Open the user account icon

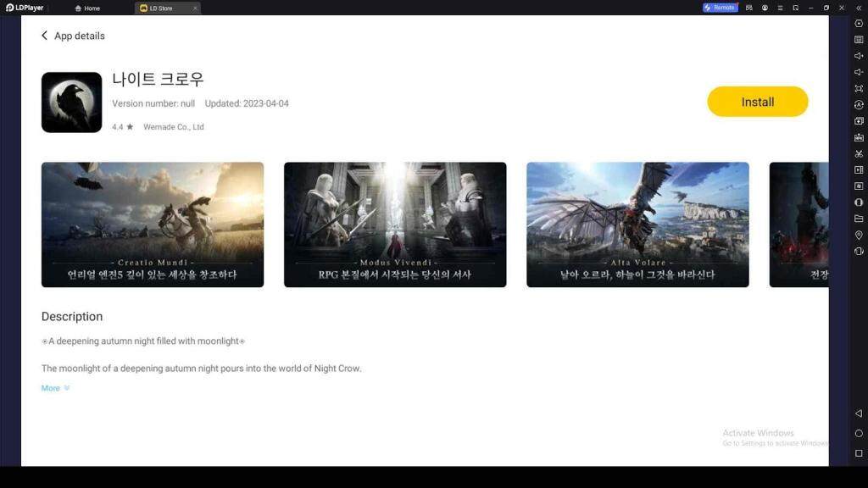pyautogui.click(x=765, y=8)
